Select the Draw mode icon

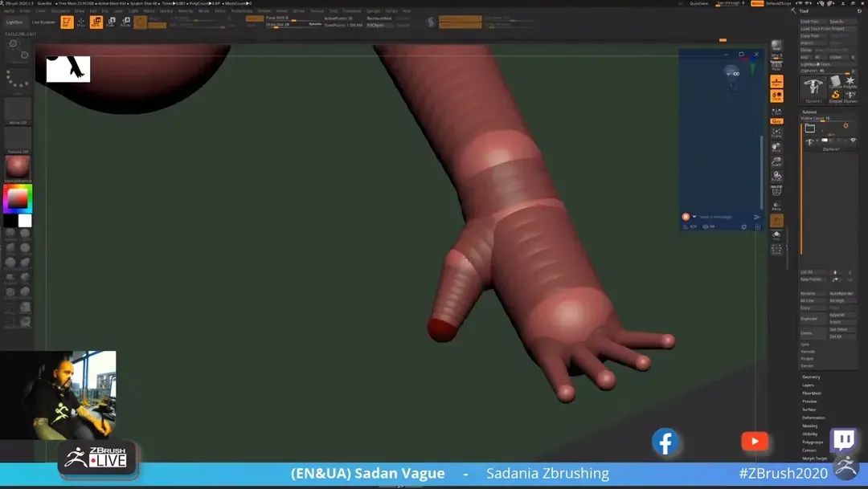pos(81,22)
